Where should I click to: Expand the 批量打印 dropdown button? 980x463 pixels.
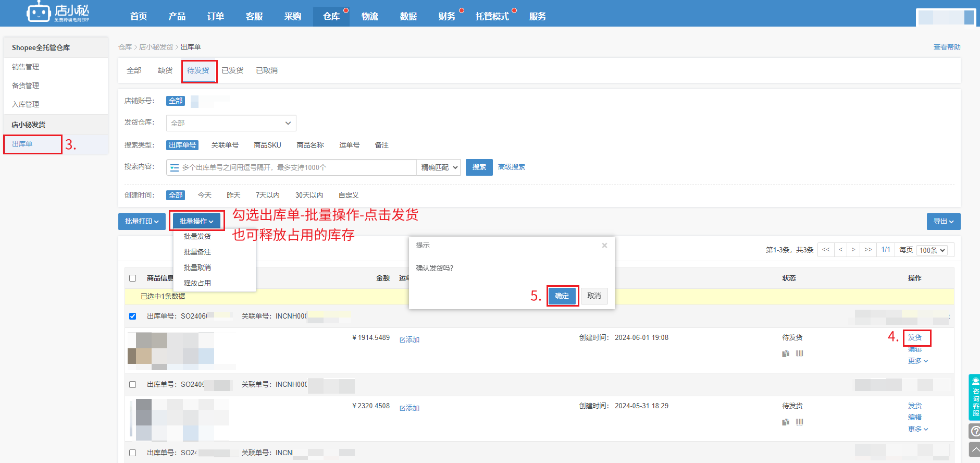(x=142, y=222)
